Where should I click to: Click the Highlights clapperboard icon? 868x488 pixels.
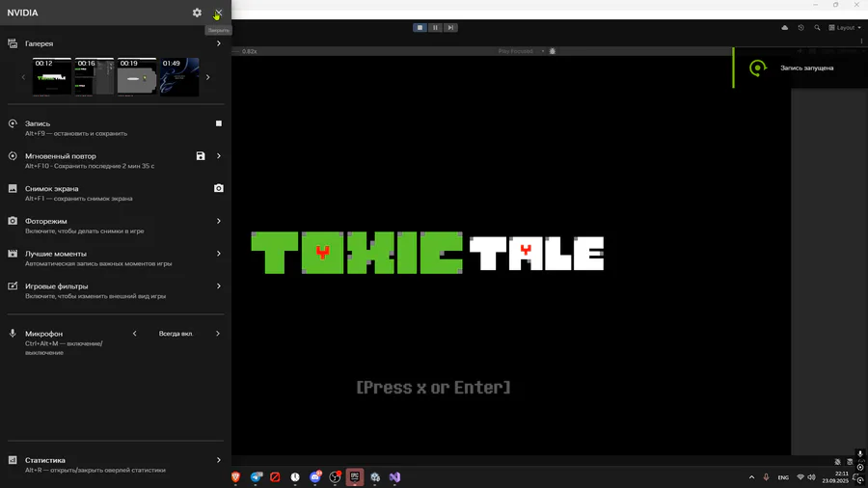point(13,254)
